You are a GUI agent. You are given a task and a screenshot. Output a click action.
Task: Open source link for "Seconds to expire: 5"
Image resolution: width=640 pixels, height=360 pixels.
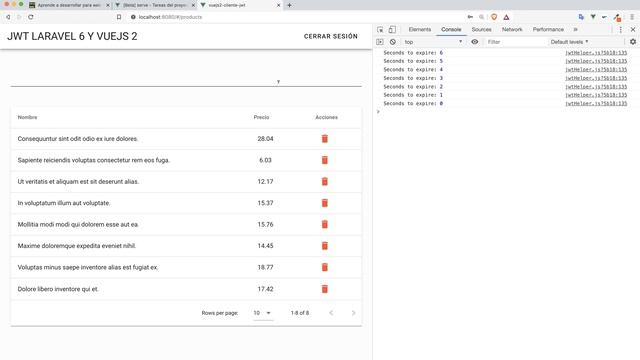(596, 61)
